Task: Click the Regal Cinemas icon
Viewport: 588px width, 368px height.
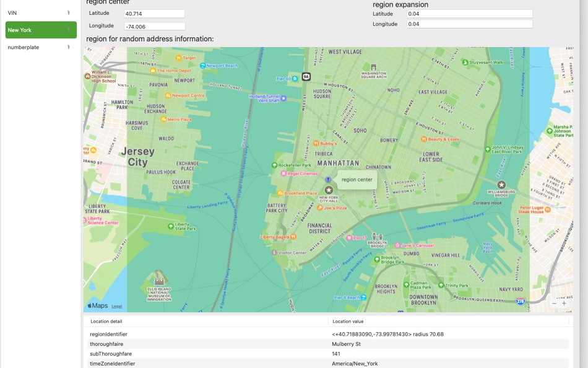Action: [x=283, y=173]
